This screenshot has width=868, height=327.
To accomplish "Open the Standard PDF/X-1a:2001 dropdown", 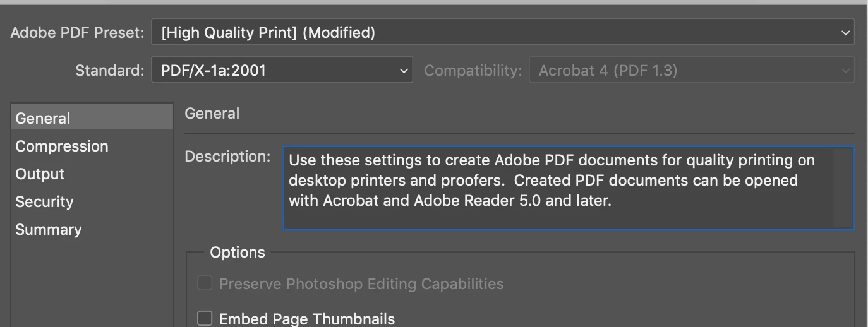I will 282,70.
